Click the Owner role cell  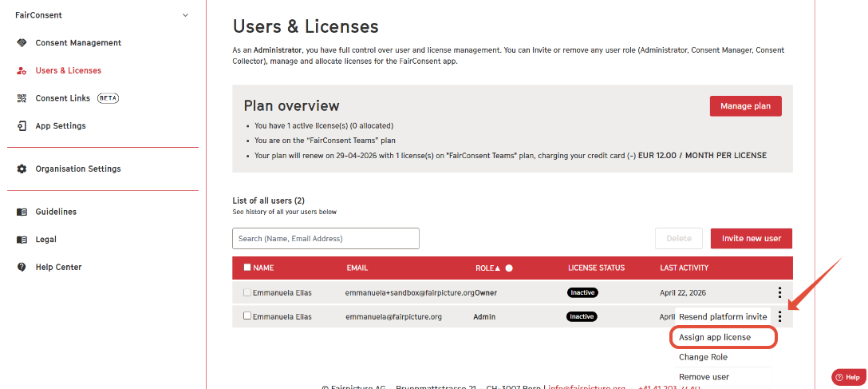coord(486,292)
